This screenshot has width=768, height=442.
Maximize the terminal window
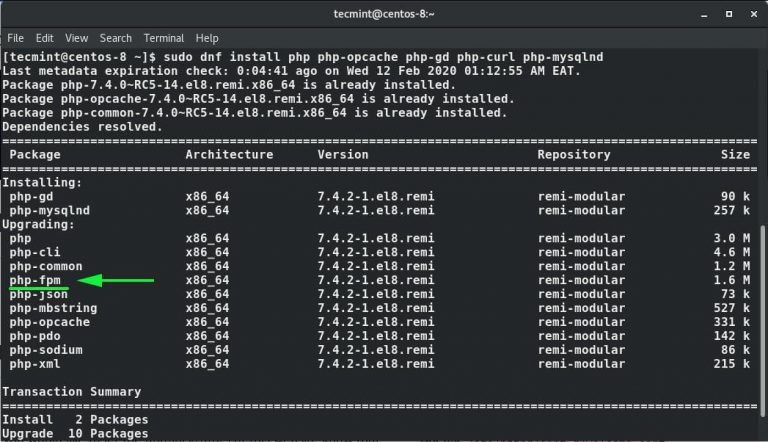pyautogui.click(x=729, y=13)
